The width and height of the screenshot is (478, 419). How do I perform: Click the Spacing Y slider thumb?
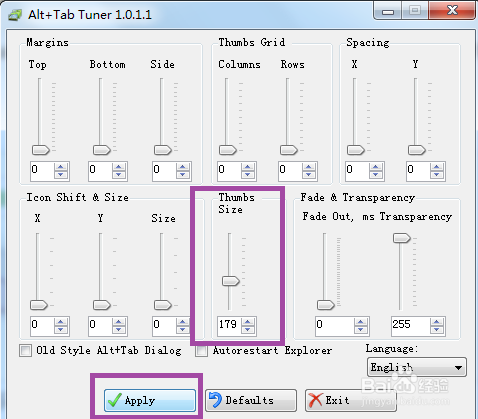417,150
